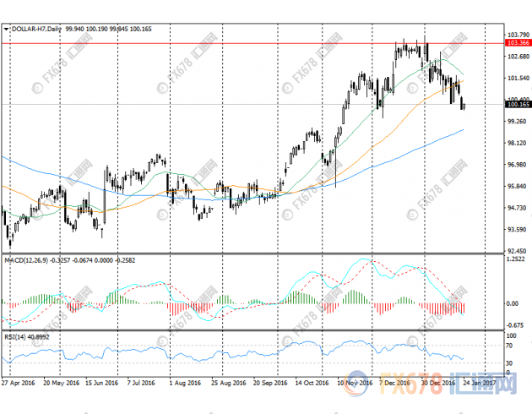Viewport: 532px width, 414px height.
Task: Click the 98.120 price axis label
Action: pos(516,143)
